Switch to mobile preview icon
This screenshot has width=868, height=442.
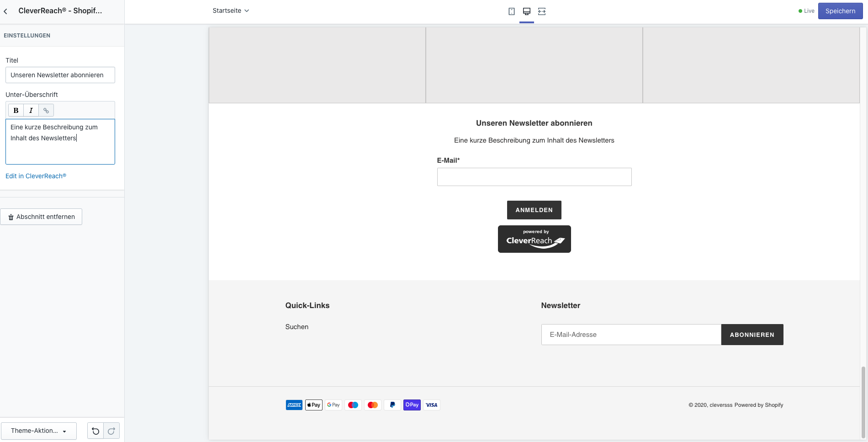pos(512,11)
